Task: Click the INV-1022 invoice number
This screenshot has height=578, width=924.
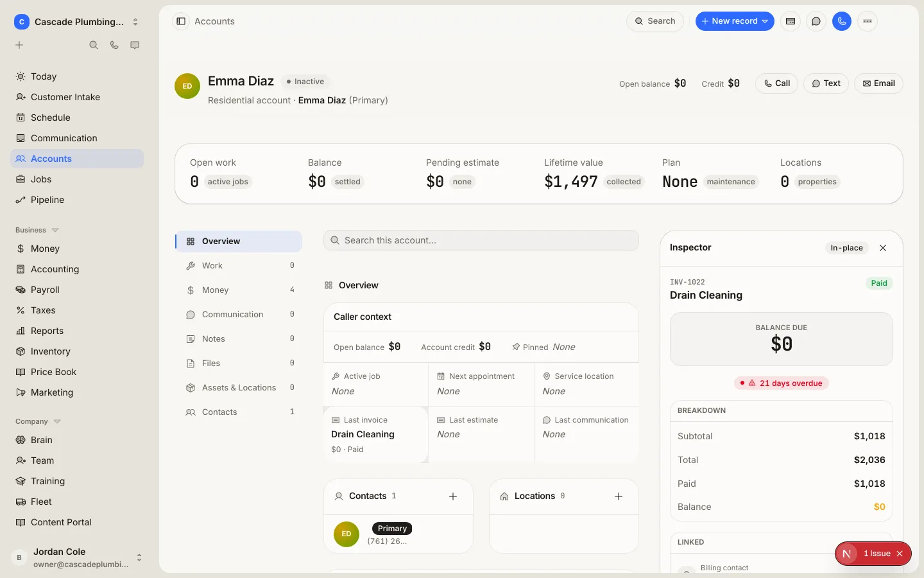Action: coord(687,282)
